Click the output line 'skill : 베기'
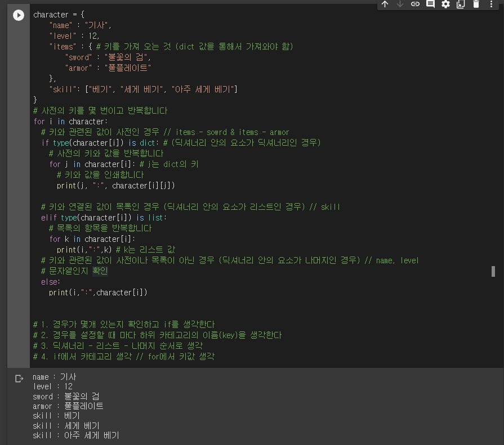This screenshot has height=445, width=504. [x=56, y=416]
